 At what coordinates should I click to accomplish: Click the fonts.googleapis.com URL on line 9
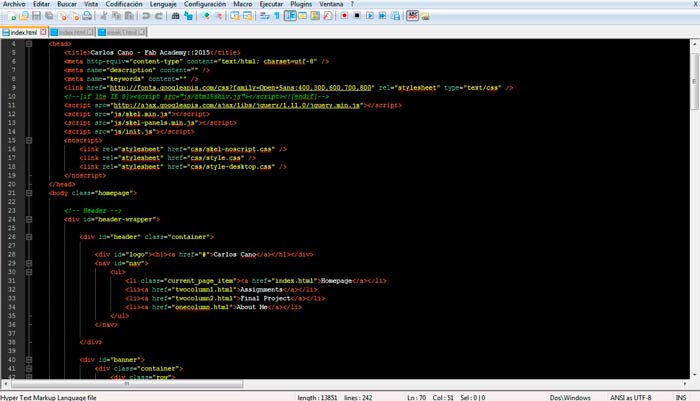[240, 88]
